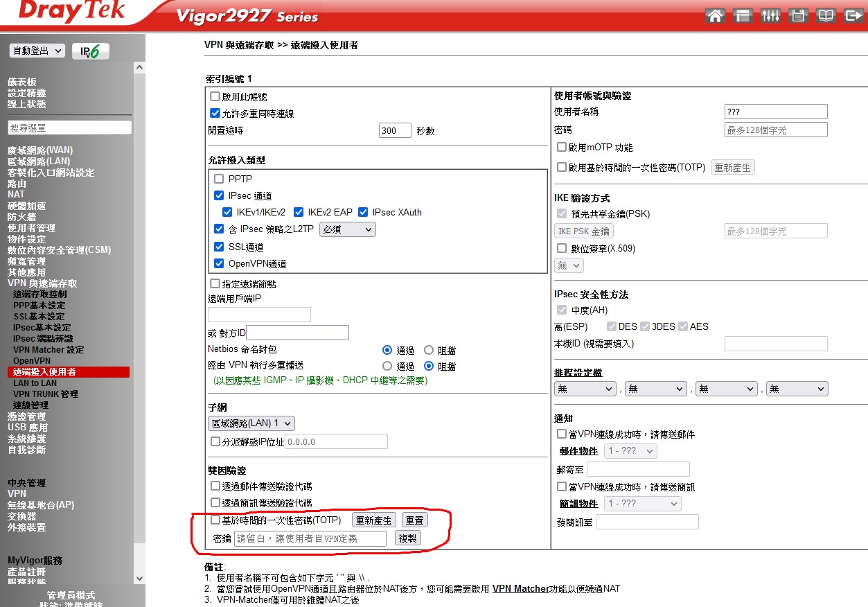Open the L2TP 必須 policy dropdown
This screenshot has height=607, width=868.
347,229
